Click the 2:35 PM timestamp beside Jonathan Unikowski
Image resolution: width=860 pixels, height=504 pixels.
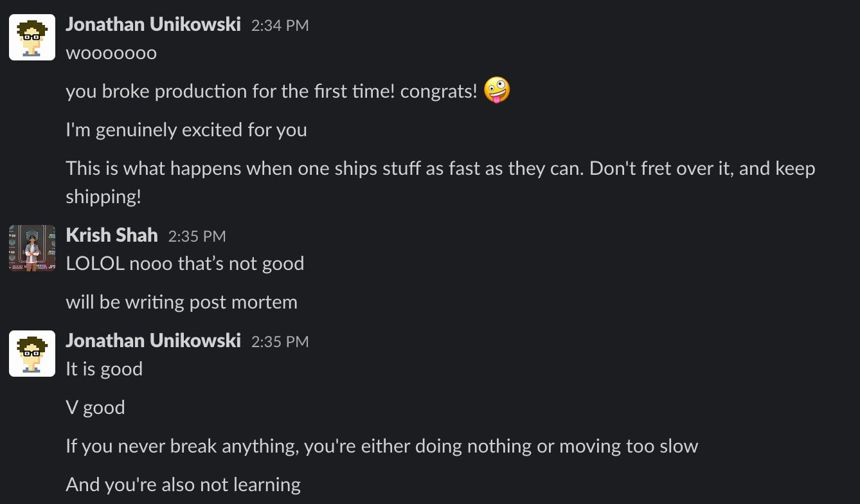click(280, 341)
